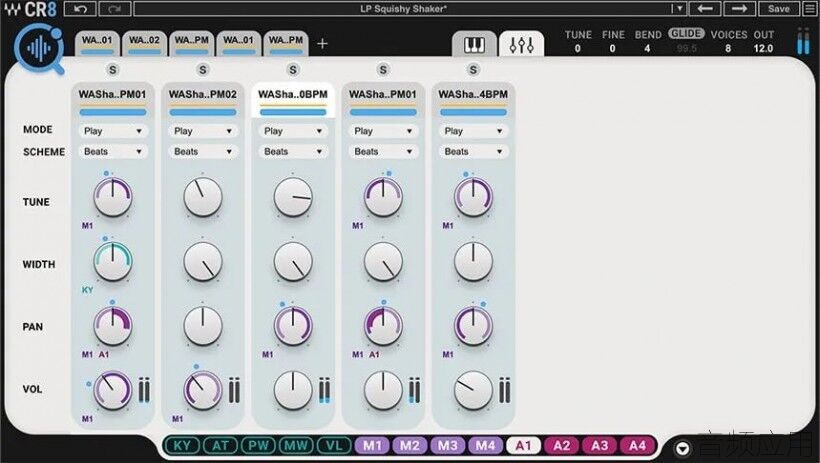This screenshot has height=463, width=820.
Task: Select the M4 modulator button
Action: point(485,446)
